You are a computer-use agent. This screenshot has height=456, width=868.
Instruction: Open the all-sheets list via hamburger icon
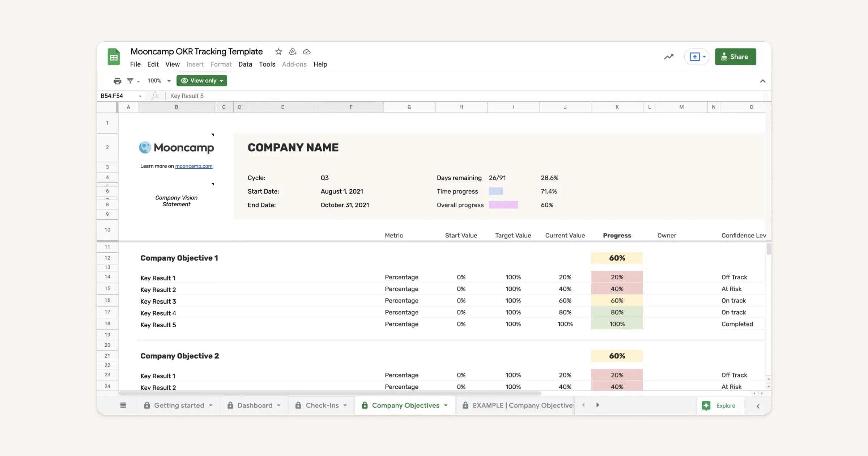coord(123,405)
